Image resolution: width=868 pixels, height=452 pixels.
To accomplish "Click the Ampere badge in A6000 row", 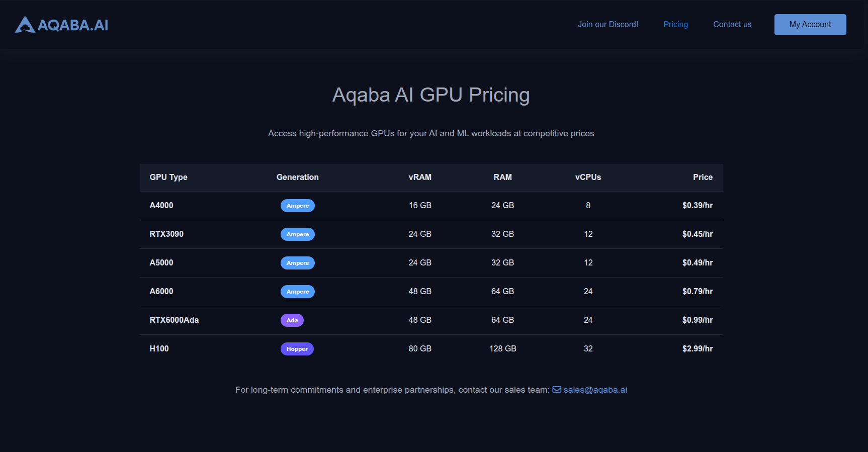I will pyautogui.click(x=298, y=292).
